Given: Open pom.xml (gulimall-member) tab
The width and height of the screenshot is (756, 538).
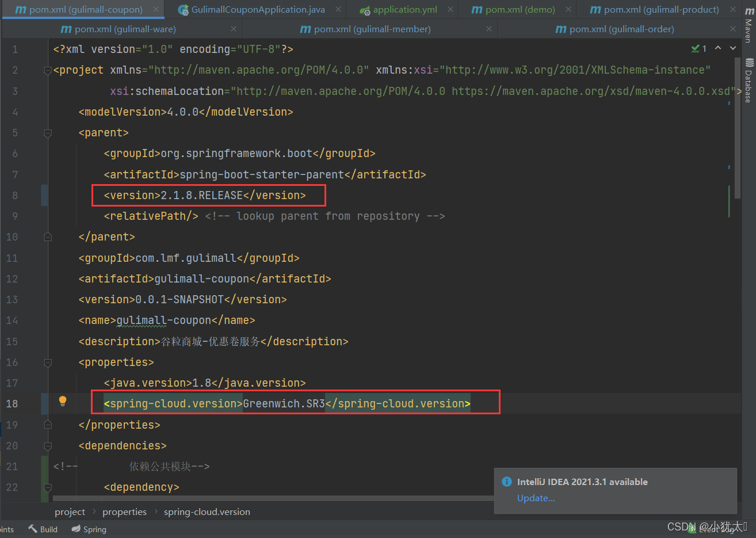Looking at the screenshot, I should (x=372, y=29).
